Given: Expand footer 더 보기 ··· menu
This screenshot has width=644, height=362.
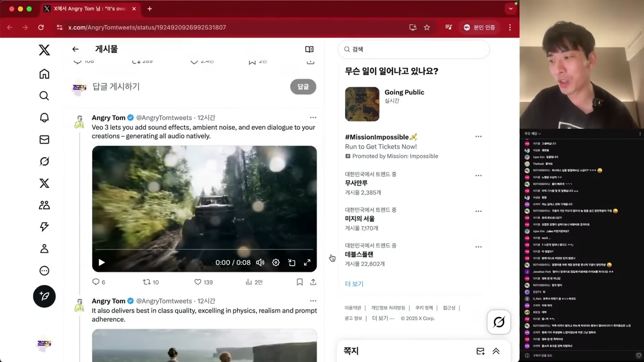Looking at the screenshot, I should [383, 318].
